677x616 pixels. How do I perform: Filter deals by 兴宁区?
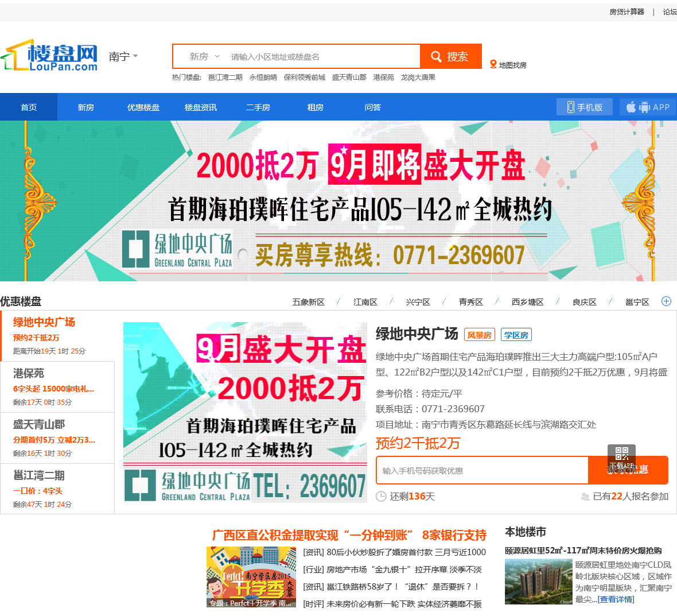(x=418, y=302)
